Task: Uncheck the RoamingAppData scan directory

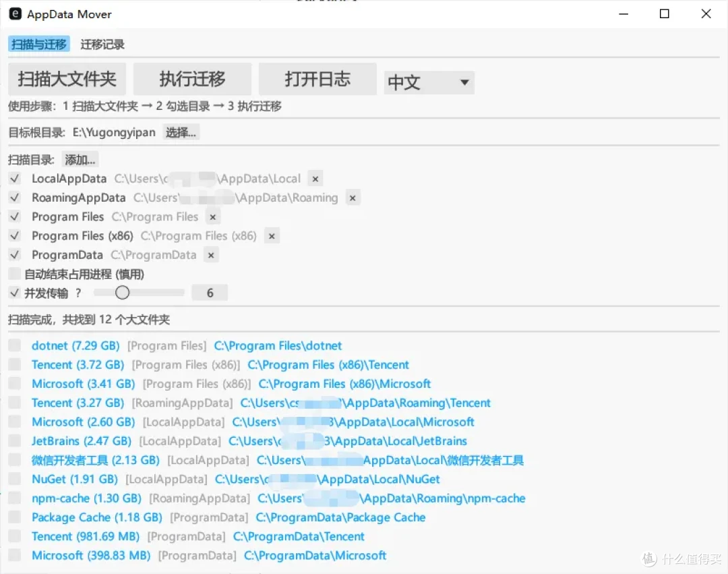Action: click(15, 198)
